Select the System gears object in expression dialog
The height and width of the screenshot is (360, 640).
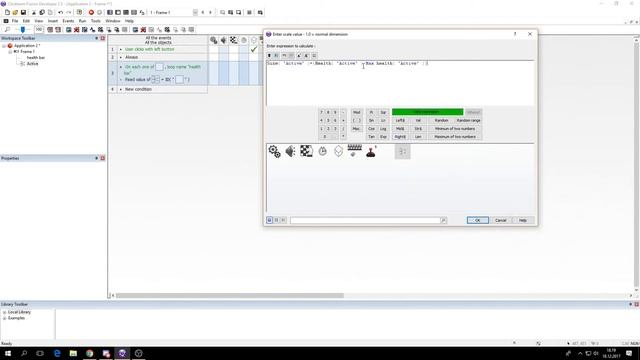[x=274, y=151]
